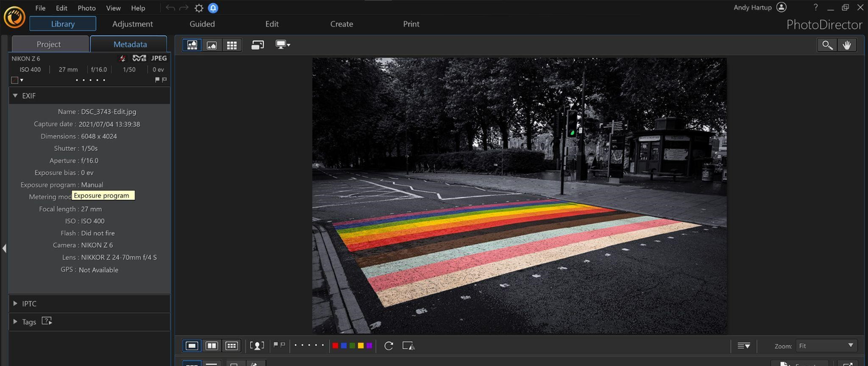
Task: Select the magnifier zoom tool
Action: pos(827,45)
